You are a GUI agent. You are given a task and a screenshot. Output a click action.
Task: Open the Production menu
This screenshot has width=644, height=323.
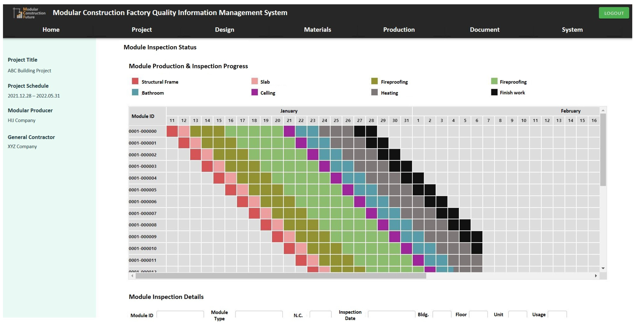pyautogui.click(x=399, y=29)
